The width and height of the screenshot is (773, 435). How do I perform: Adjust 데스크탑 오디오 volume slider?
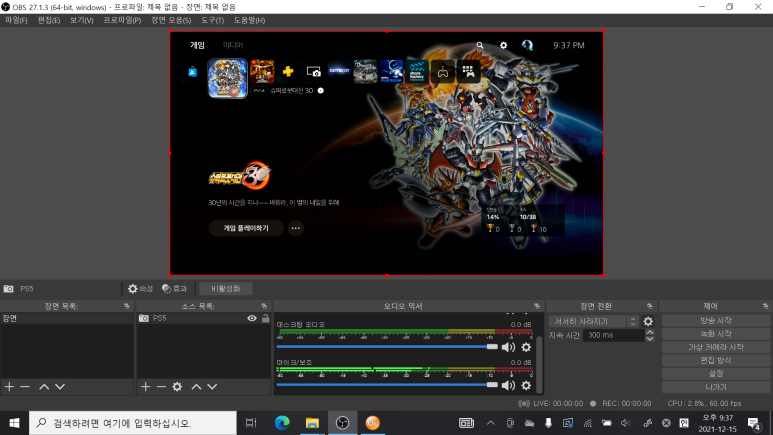[387, 347]
